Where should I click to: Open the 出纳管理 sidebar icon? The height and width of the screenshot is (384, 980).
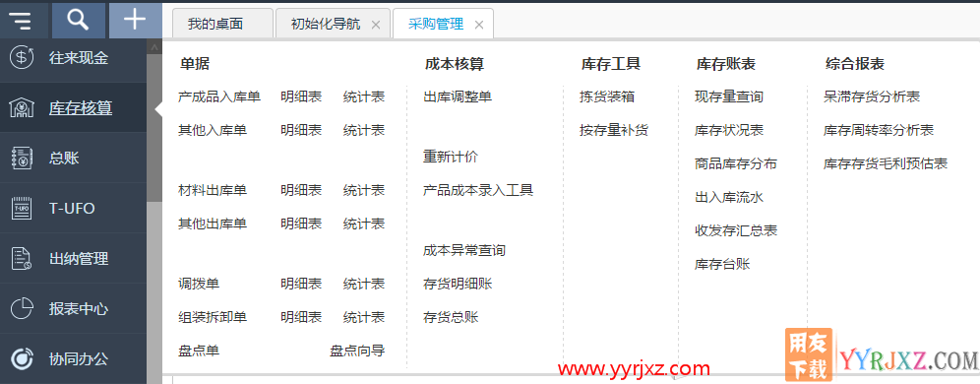click(23, 258)
